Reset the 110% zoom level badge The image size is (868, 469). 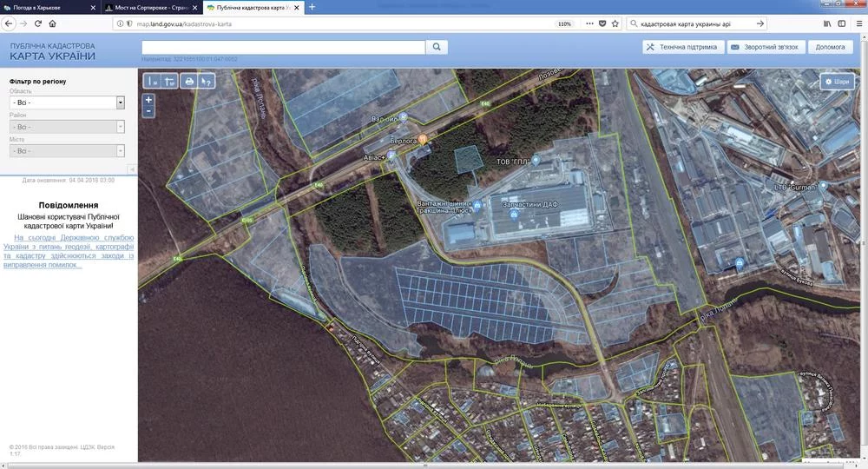564,23
